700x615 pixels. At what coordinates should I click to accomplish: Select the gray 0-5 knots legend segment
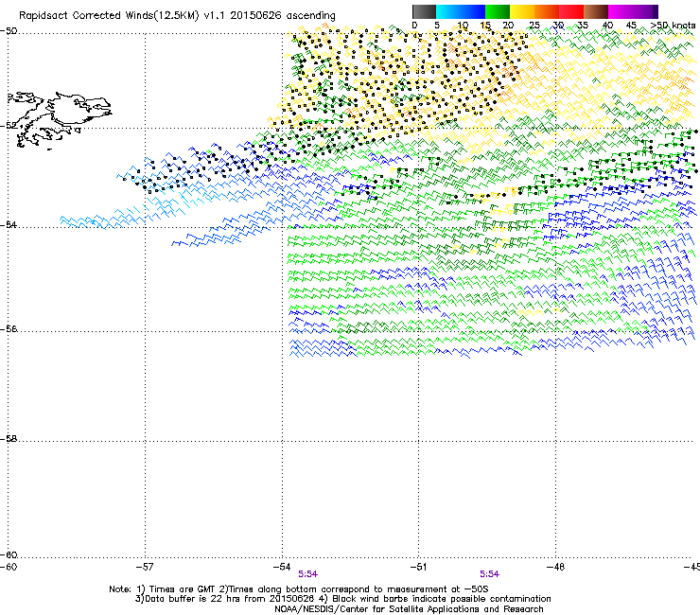[424, 11]
